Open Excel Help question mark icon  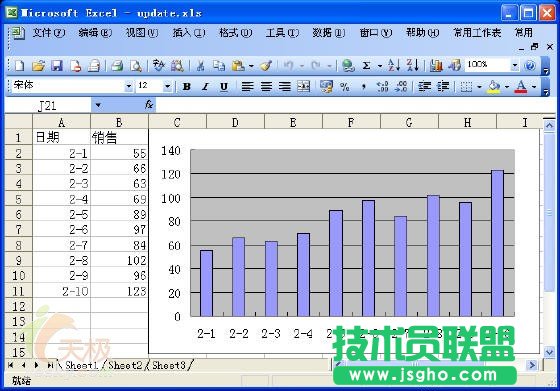click(x=530, y=66)
